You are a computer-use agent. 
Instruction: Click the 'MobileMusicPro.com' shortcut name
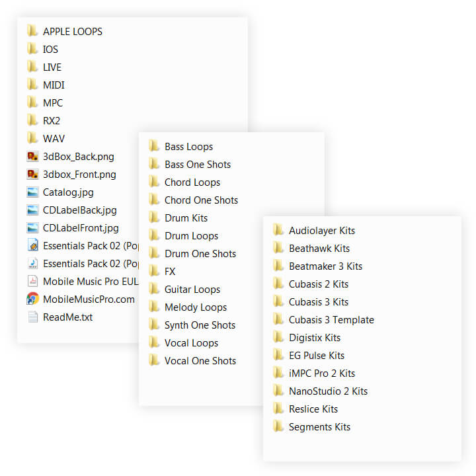(x=89, y=299)
